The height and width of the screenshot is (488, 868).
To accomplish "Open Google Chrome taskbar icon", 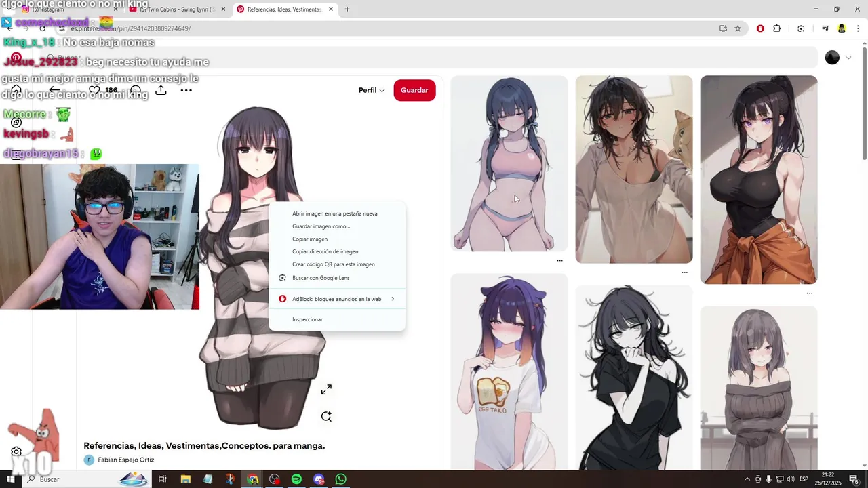I will pos(252,479).
